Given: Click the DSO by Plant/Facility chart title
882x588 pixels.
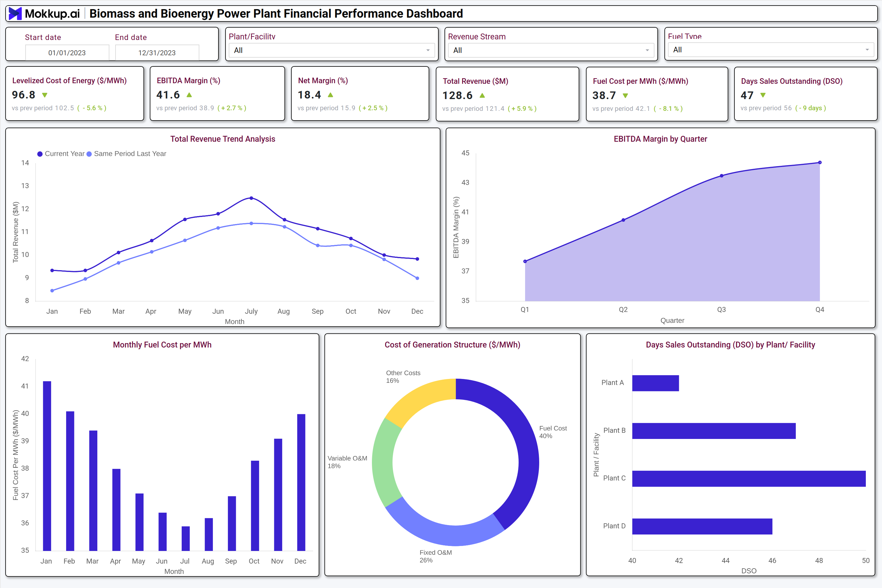Looking at the screenshot, I should (731, 345).
